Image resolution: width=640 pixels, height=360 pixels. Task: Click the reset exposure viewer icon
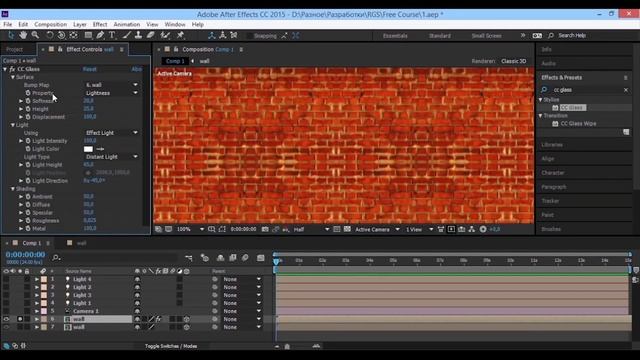point(483,229)
